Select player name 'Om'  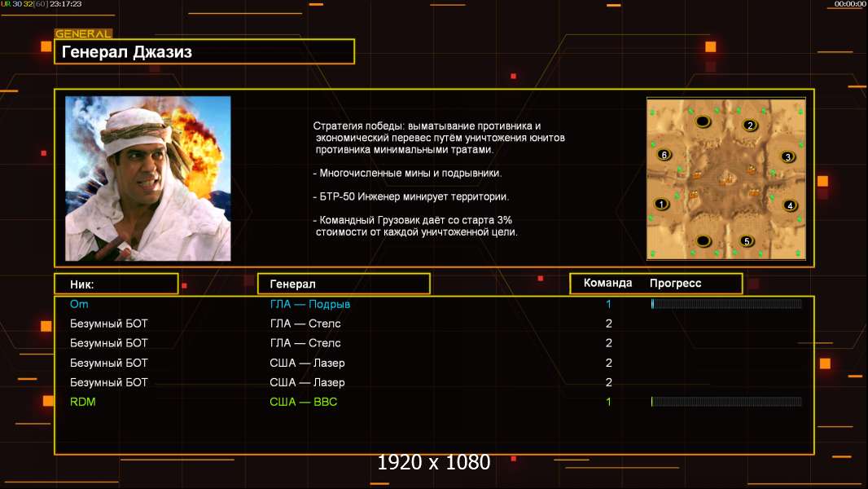tap(79, 304)
